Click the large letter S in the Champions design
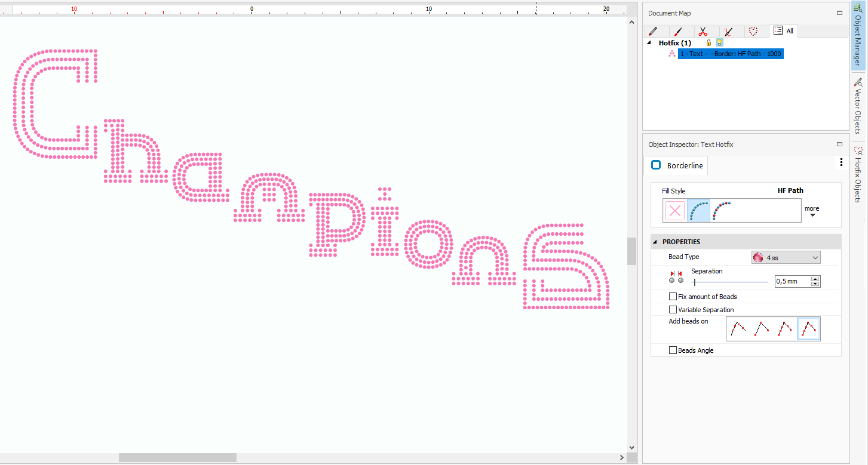The width and height of the screenshot is (868, 465). [566, 266]
